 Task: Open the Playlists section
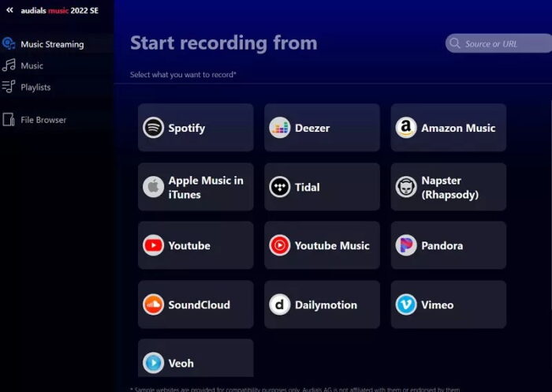point(57,87)
